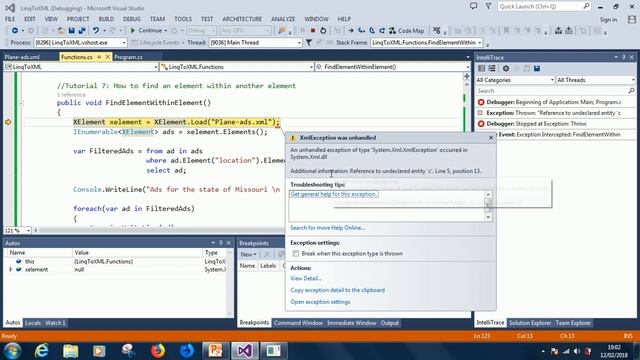The image size is (640, 360).
Task: Click 'Get general help for this exception' link
Action: point(333,194)
